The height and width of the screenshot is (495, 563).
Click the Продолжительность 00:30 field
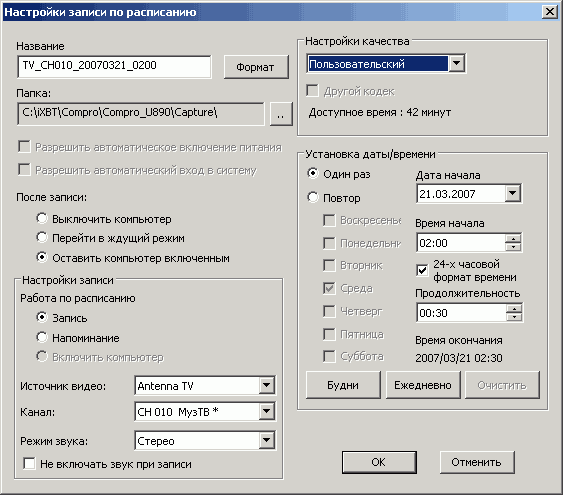pos(461,313)
